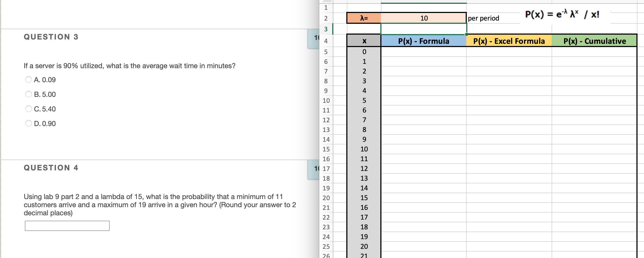Select the orange λ= label cell
This screenshot has width=644, height=258.
[363, 18]
